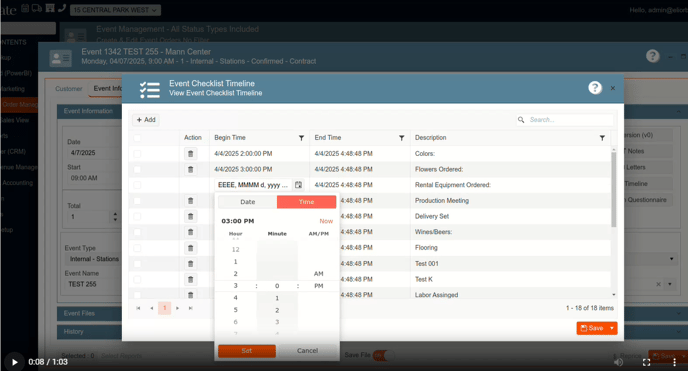688x371 pixels.
Task: Filter the Description column
Action: coord(602,138)
